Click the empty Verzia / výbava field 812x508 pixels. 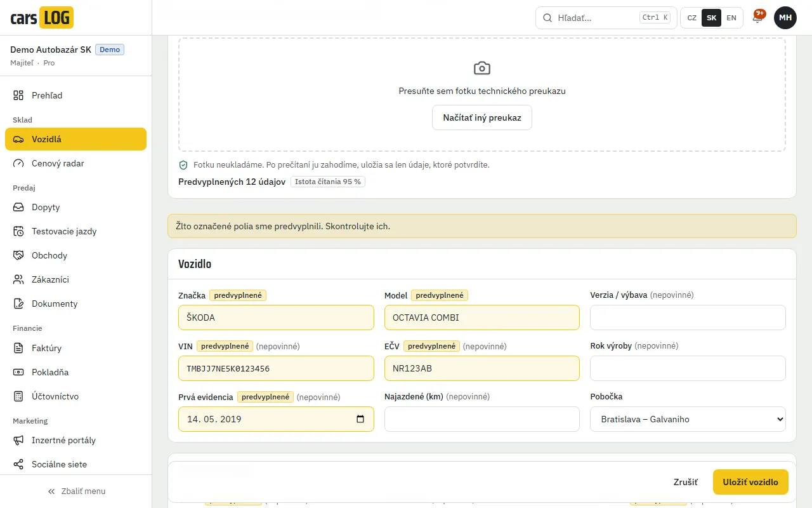click(688, 317)
